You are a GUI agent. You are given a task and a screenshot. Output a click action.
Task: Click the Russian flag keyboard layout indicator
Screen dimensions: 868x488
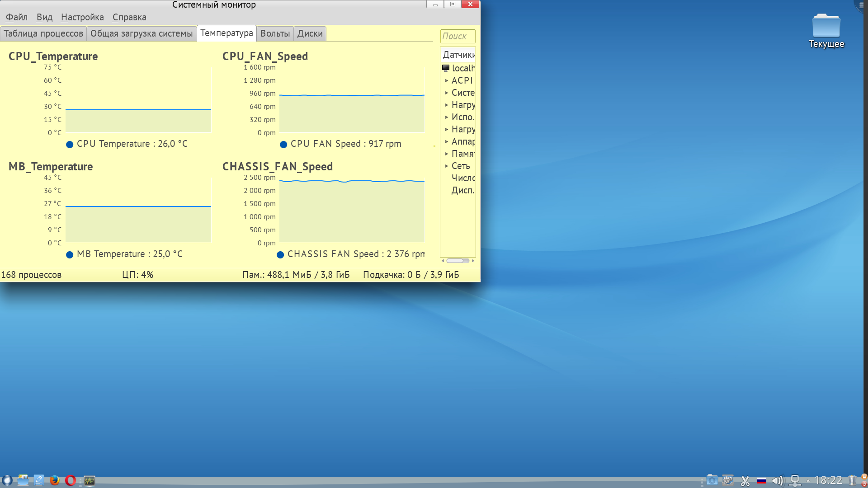(x=762, y=480)
